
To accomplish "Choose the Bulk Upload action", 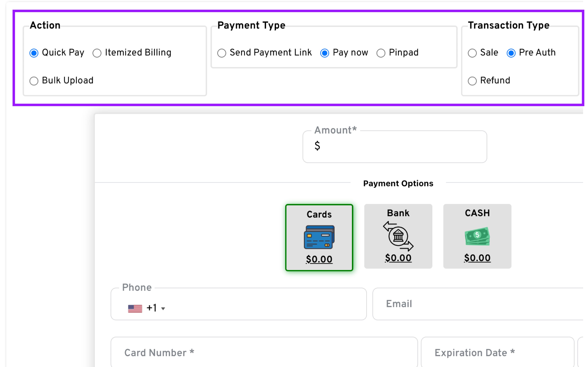I will [x=34, y=81].
